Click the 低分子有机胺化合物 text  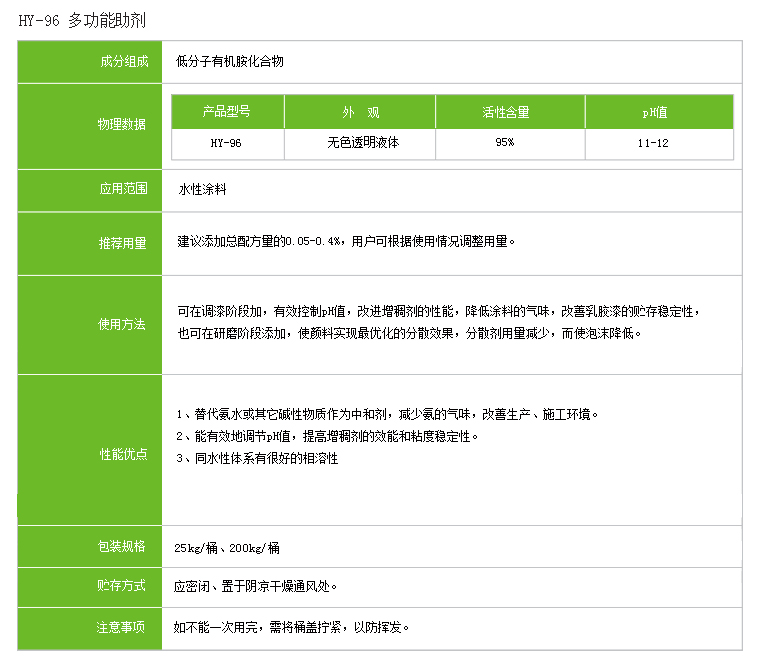[230, 62]
